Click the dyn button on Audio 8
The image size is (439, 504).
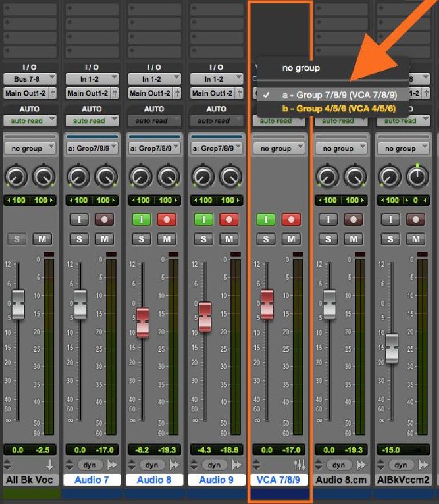tap(151, 465)
